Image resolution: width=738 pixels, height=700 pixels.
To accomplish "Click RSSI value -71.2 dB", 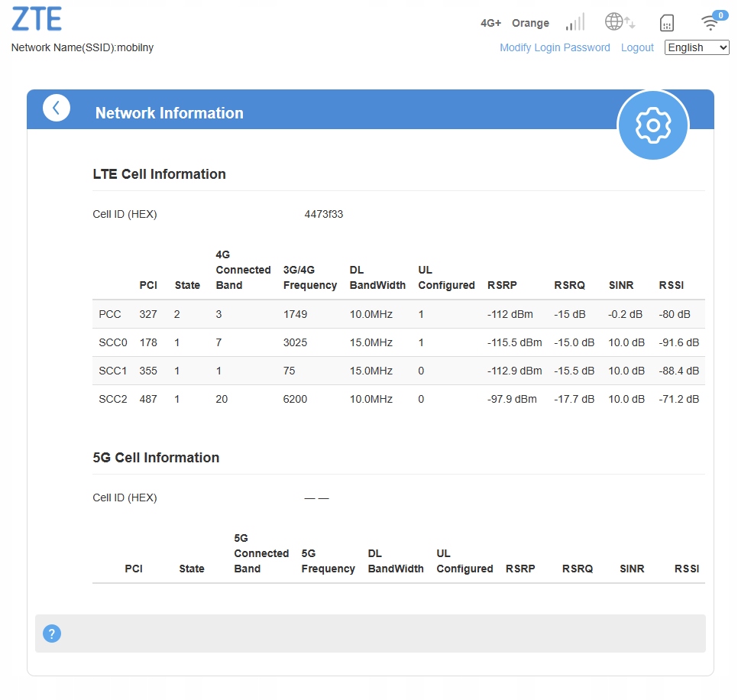I will point(678,399).
